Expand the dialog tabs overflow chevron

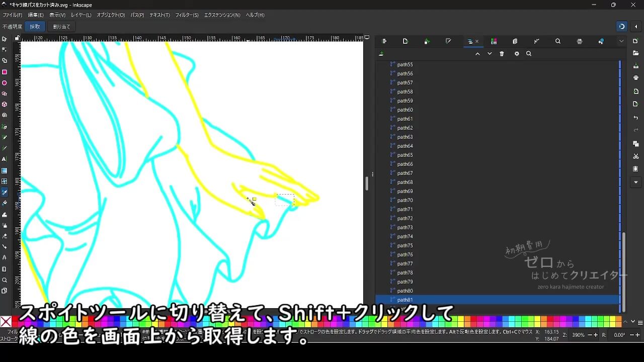(621, 41)
